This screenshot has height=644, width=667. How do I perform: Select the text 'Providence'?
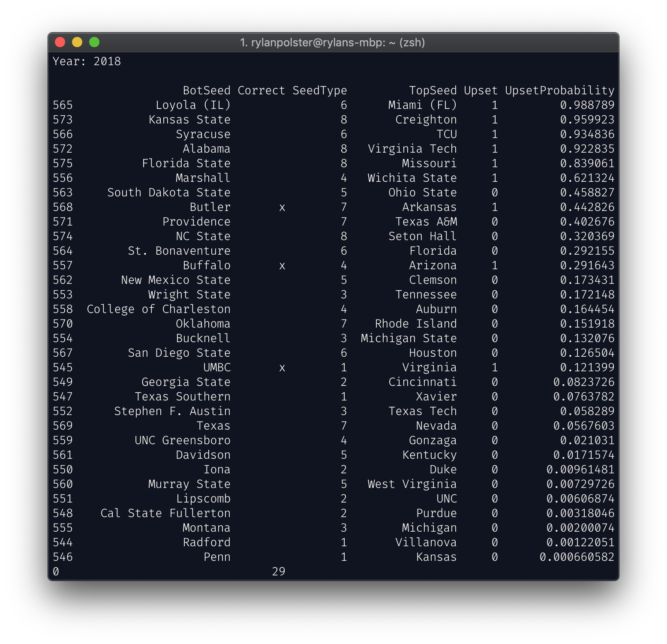(x=196, y=222)
